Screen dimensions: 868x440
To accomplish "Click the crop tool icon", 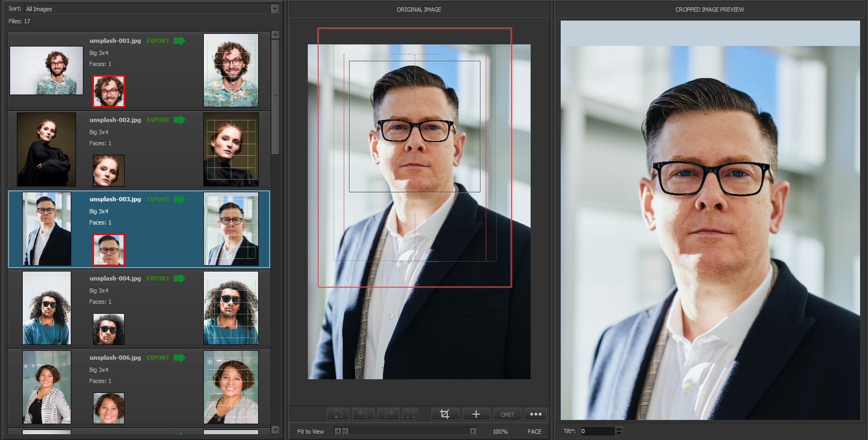I will point(445,414).
